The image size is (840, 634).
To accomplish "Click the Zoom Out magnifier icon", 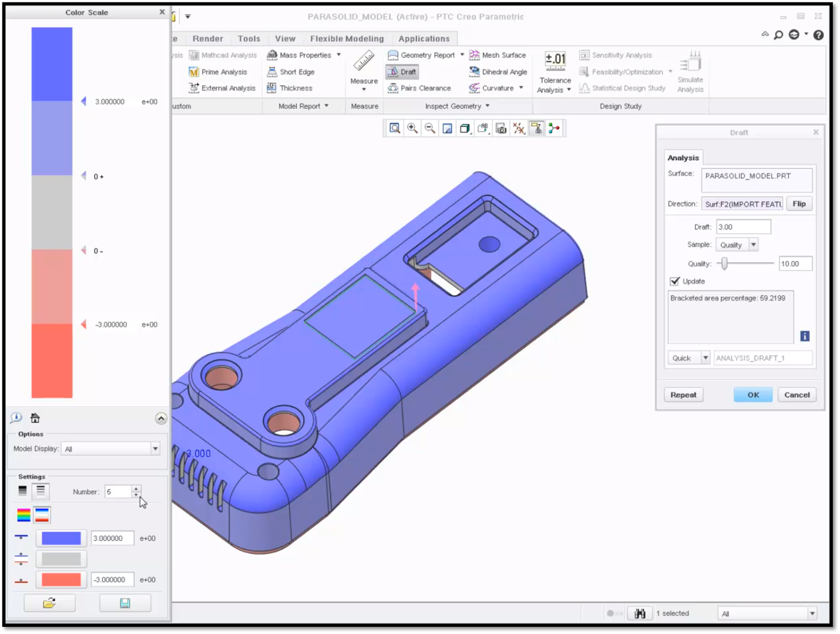I will pos(430,128).
